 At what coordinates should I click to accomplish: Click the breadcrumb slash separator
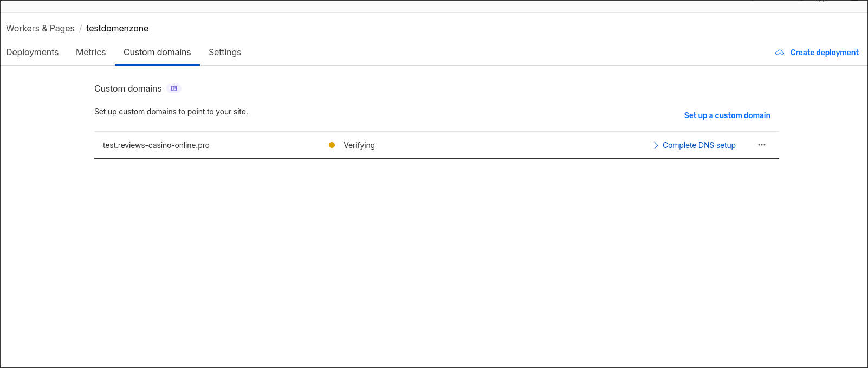click(x=80, y=28)
